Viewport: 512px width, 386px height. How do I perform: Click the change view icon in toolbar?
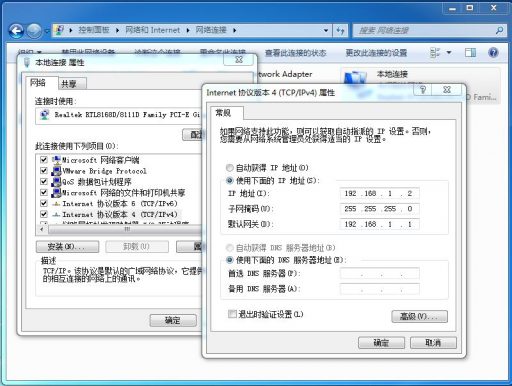tap(435, 53)
